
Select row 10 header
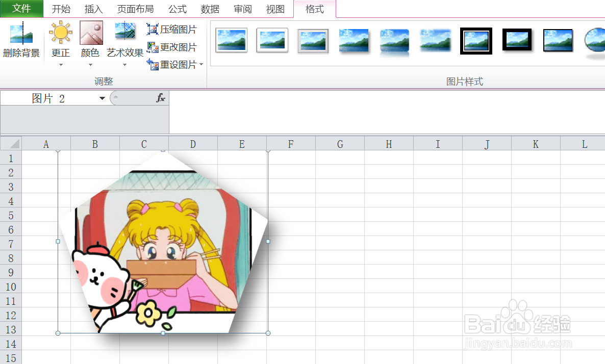pos(11,287)
